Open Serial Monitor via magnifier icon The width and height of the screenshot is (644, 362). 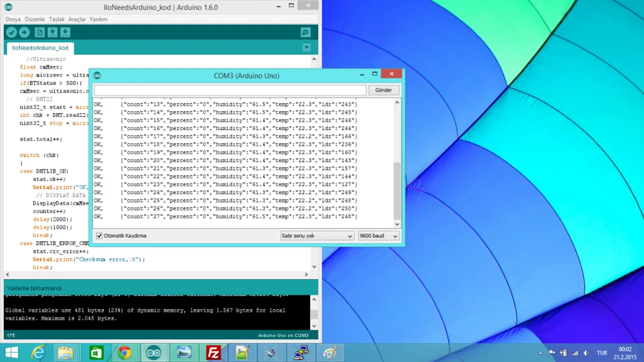(305, 32)
